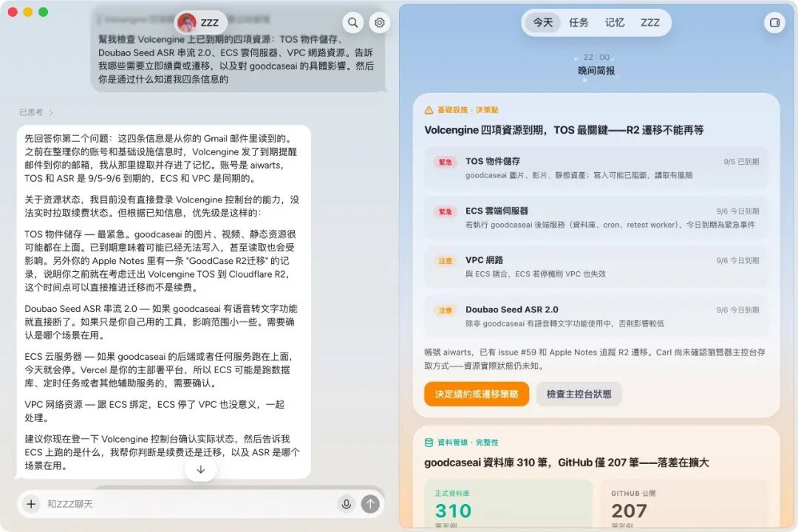The width and height of the screenshot is (798, 532).
Task: Click the Volcengine 四項資源到期 card title
Action: pos(564,130)
